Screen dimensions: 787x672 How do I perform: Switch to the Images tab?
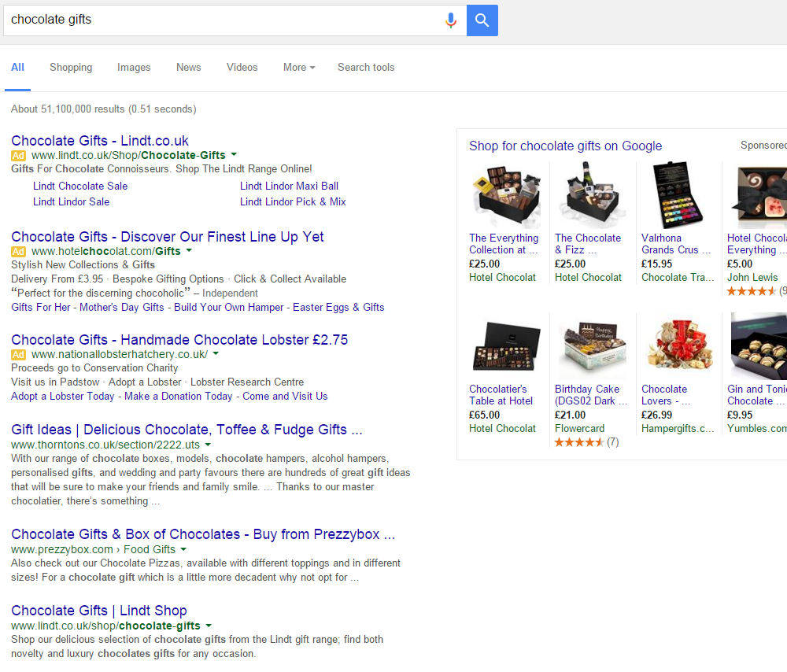134,67
